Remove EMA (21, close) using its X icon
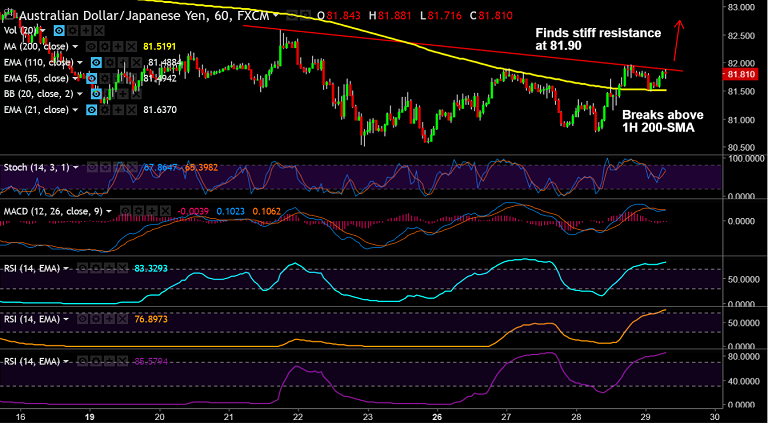The height and width of the screenshot is (424, 768). (131, 110)
